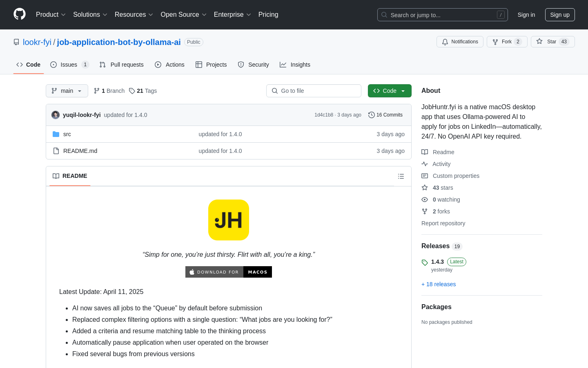Click the commit history clock icon
The image size is (588, 368).
point(372,115)
